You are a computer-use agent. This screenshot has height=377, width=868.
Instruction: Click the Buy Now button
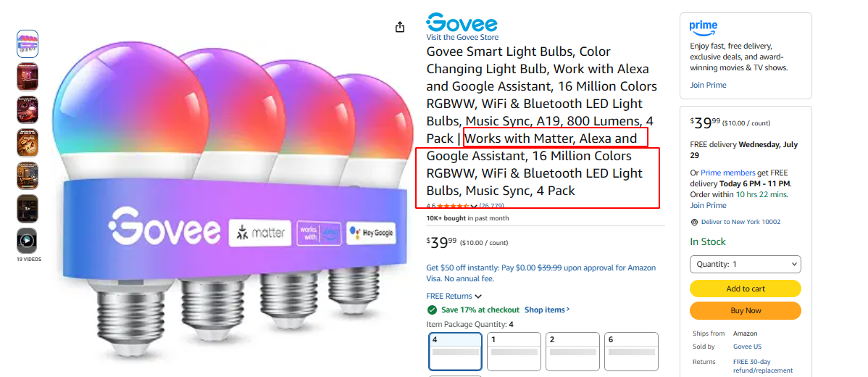click(745, 310)
